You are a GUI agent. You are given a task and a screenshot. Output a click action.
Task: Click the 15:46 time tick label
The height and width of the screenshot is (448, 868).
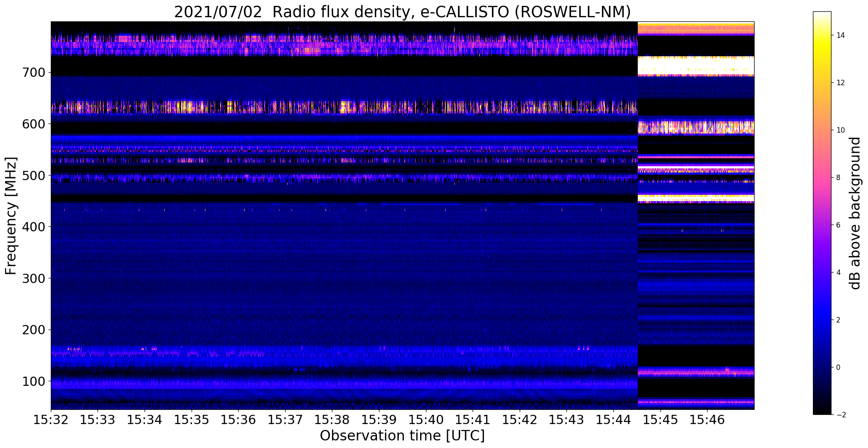(707, 419)
